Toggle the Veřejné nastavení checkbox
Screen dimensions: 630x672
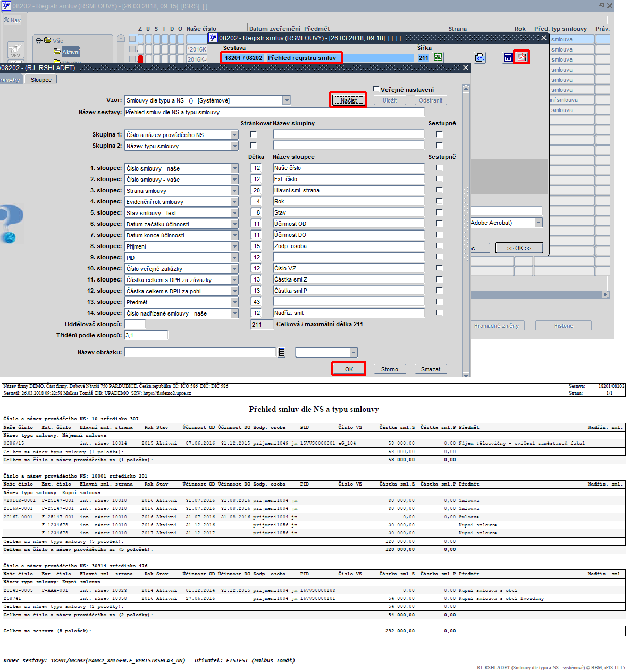click(x=376, y=89)
